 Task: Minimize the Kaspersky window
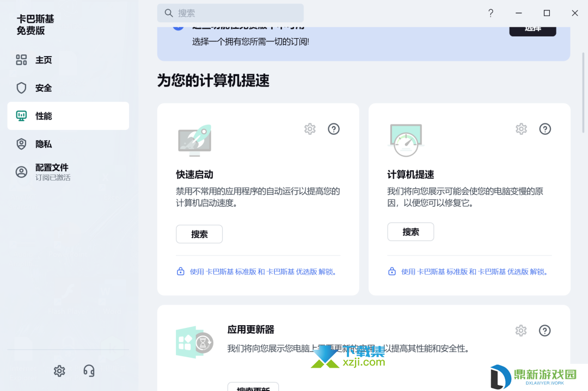[x=519, y=13]
